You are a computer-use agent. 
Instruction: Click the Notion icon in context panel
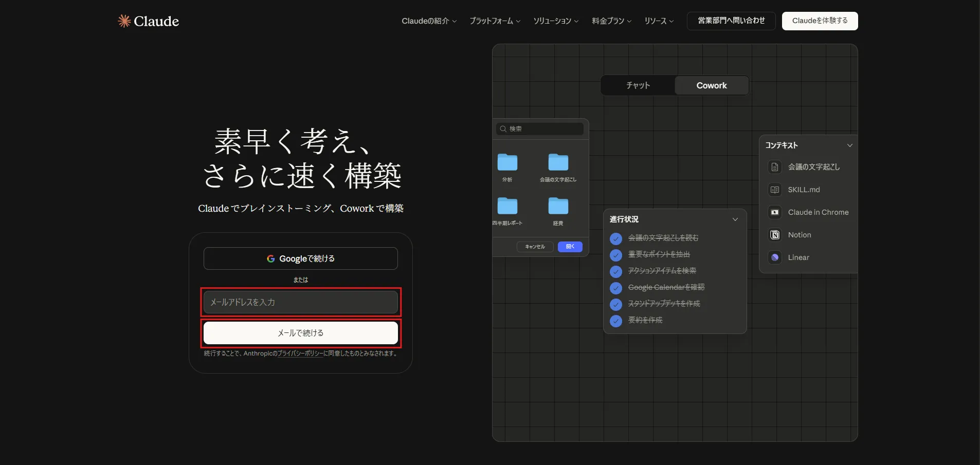pos(775,235)
